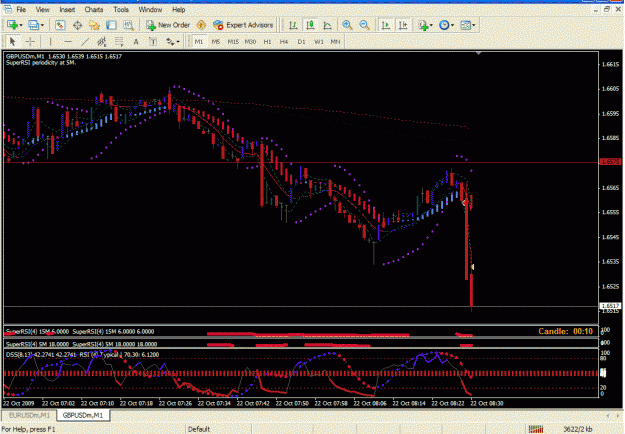Open the Data Window crosshair-target icon
Image resolution: width=625 pixels, height=434 pixels.
click(x=77, y=25)
